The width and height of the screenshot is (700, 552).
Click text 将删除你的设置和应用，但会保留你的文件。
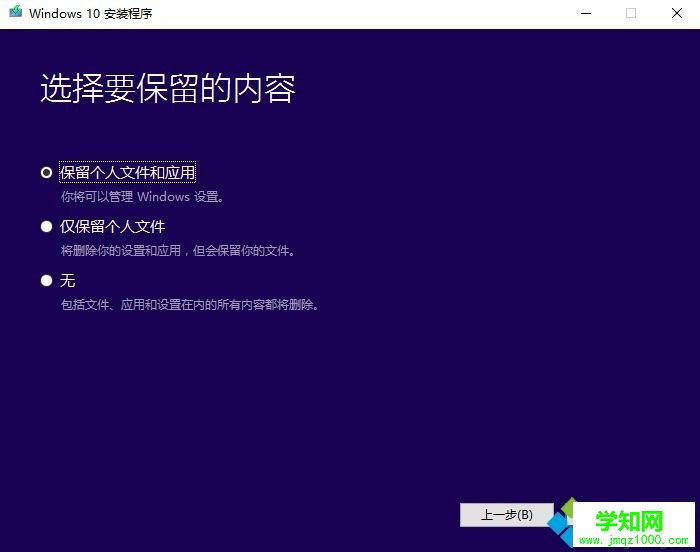pyautogui.click(x=178, y=251)
